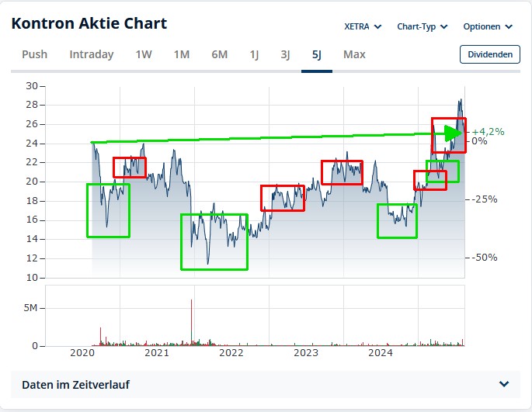Image resolution: width=532 pixels, height=412 pixels.
Task: Select the 1J timeframe tab
Action: coord(255,54)
